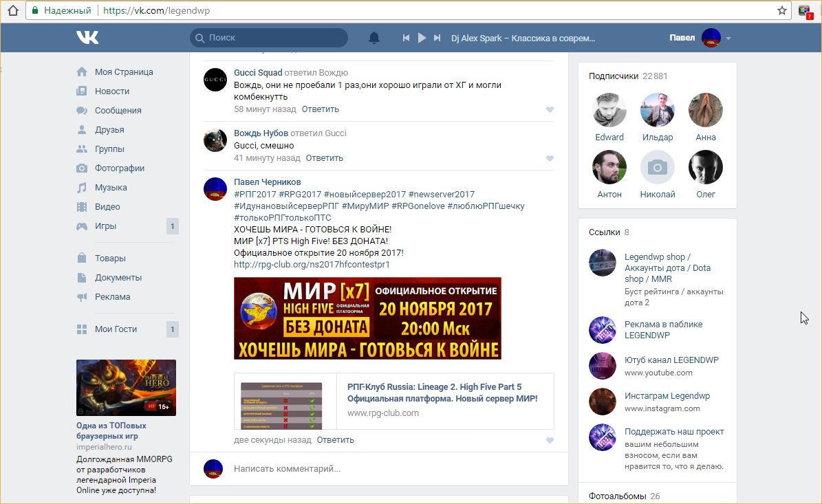822x504 pixels.
Task: Open Павел Черников author name
Action: [x=268, y=182]
